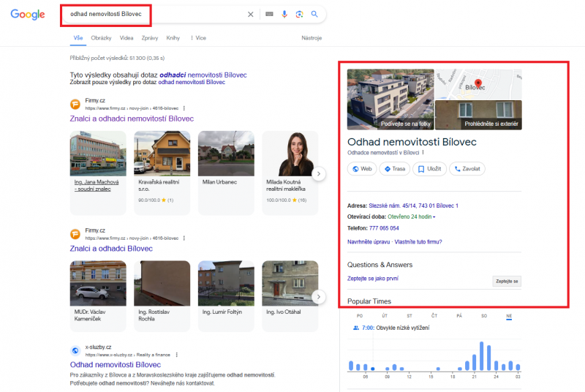Open Kravařská realitní s.r.o. card
Image resolution: width=585 pixels, height=392 pixels.
[x=162, y=173]
